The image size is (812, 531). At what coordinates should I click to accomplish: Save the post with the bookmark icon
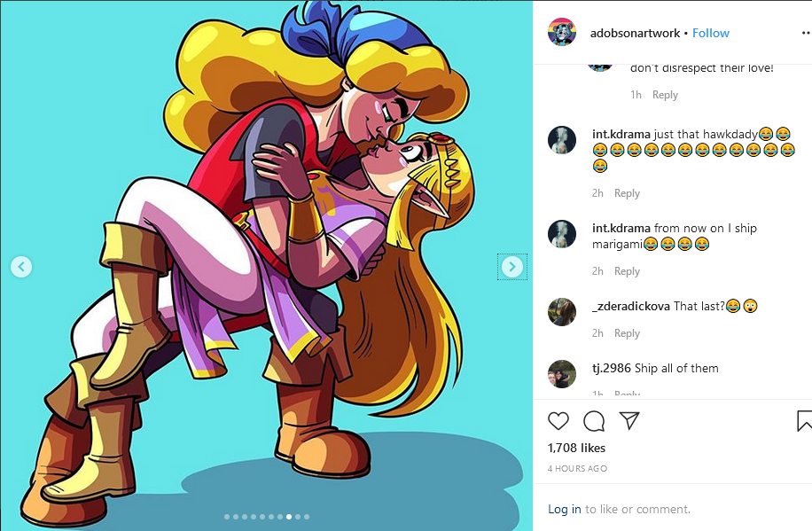click(x=804, y=421)
